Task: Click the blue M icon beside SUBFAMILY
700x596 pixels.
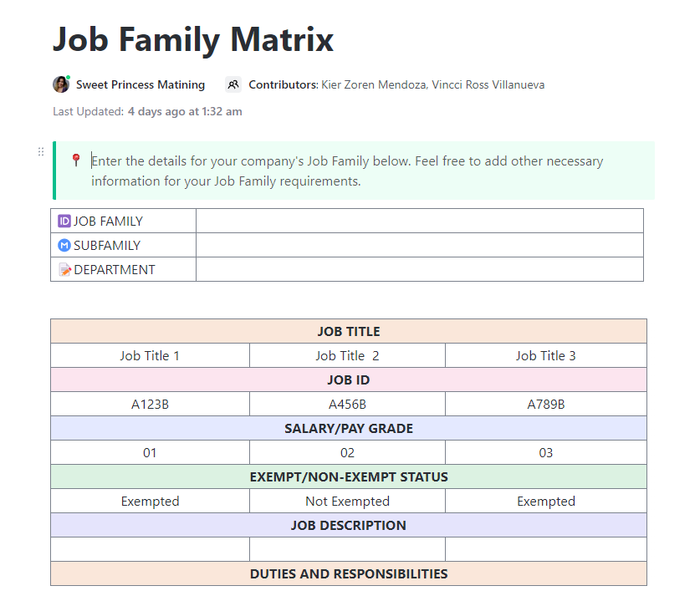Action: [x=64, y=246]
